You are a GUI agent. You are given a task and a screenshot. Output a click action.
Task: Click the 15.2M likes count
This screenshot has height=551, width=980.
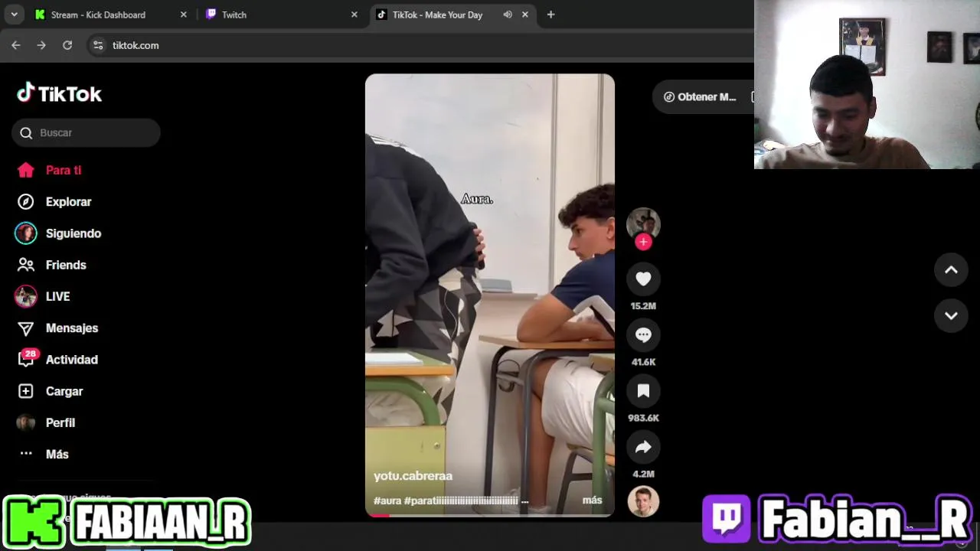tap(643, 306)
